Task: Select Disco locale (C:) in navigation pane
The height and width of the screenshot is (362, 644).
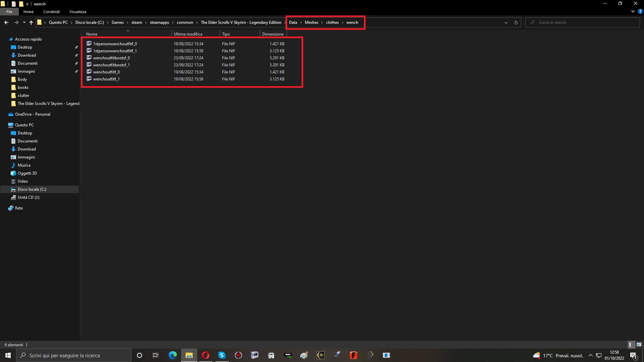Action: click(x=32, y=189)
